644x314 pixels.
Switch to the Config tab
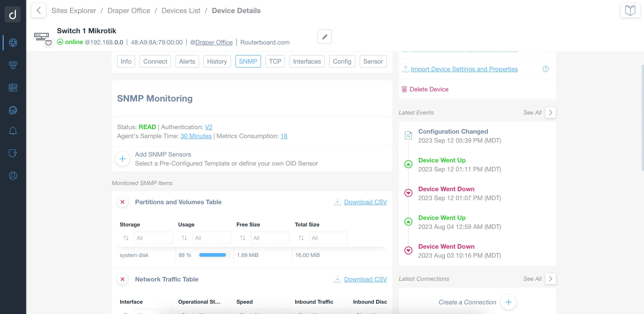342,61
